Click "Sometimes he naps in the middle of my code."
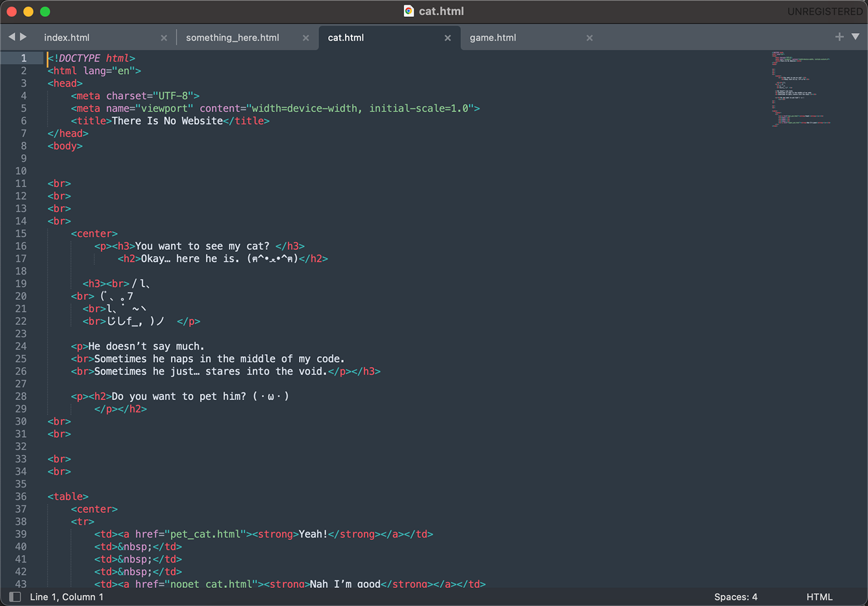This screenshot has width=868, height=606. pyautogui.click(x=219, y=359)
